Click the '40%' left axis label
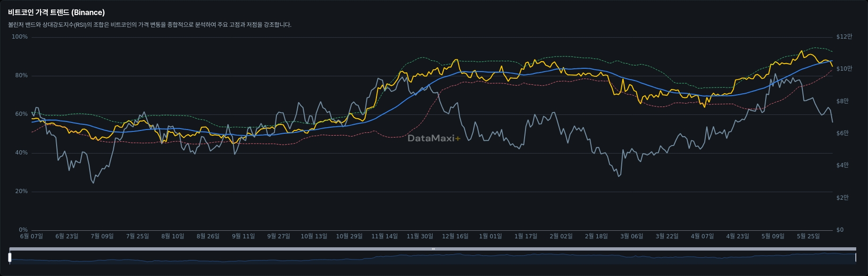868x276 pixels. [x=21, y=153]
